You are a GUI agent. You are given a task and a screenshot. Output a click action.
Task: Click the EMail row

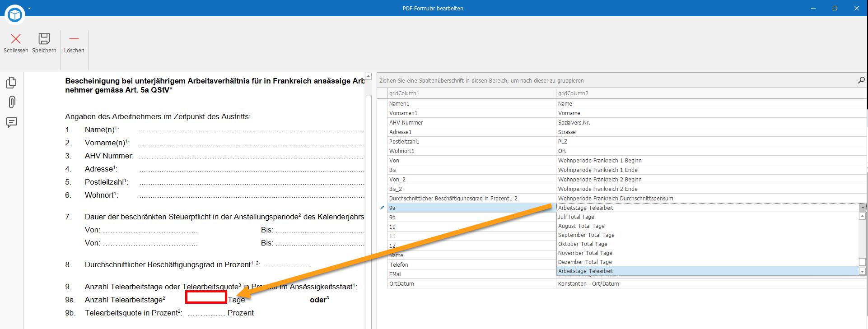471,274
